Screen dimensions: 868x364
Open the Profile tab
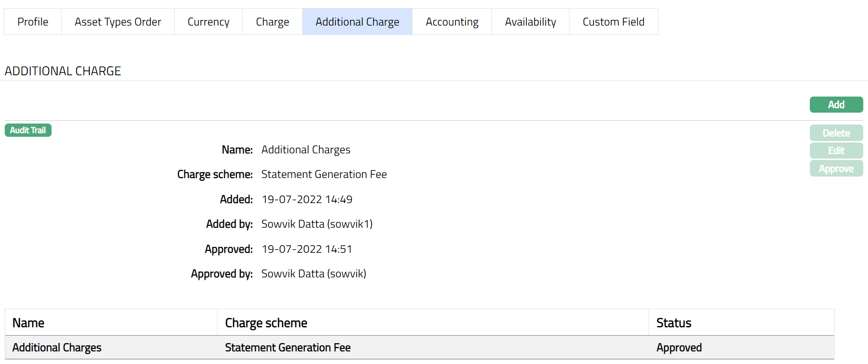coord(33,22)
